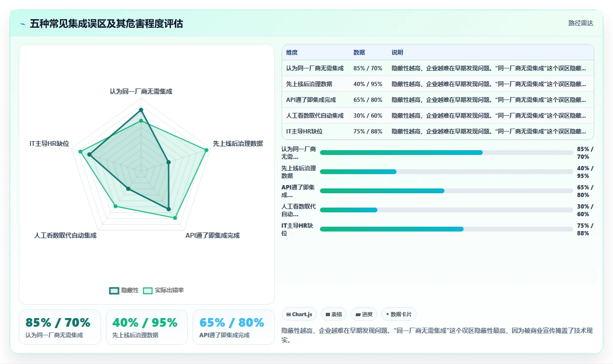The image size is (613, 364).
Task: Click the progress bar for 先上线后治理数据
Action: 446,172
